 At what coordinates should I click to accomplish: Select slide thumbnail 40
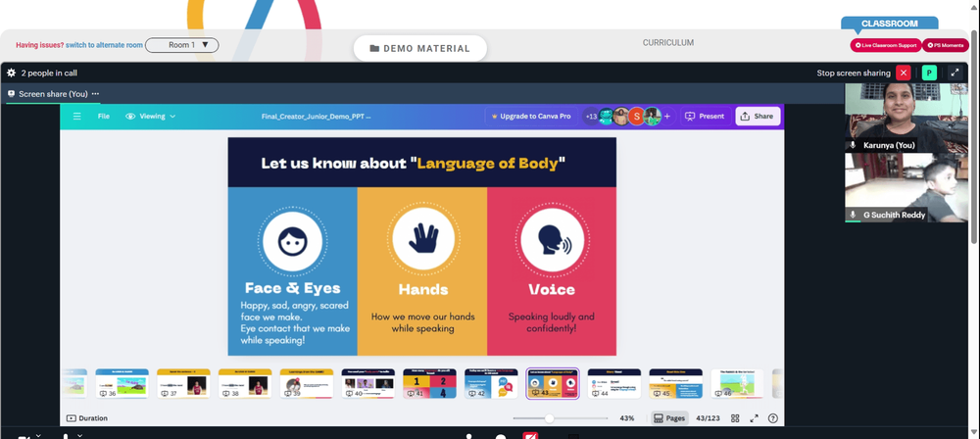click(x=368, y=383)
